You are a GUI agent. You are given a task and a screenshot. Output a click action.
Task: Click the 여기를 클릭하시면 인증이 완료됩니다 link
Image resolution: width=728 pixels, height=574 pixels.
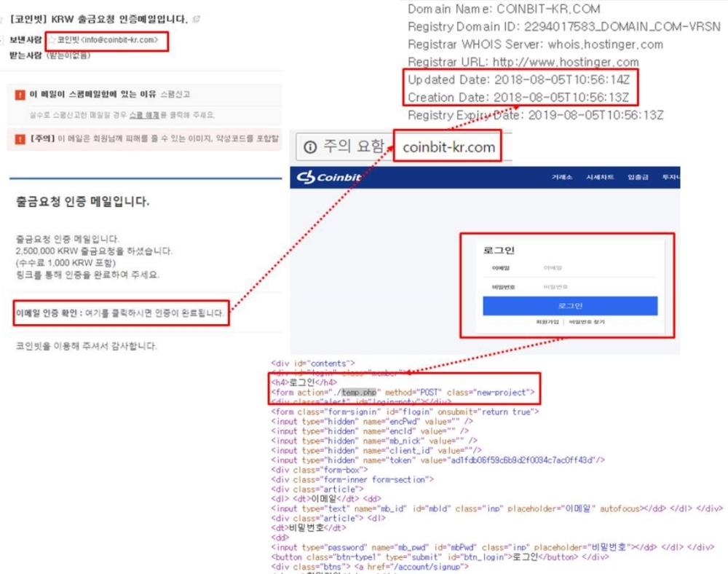(154, 313)
